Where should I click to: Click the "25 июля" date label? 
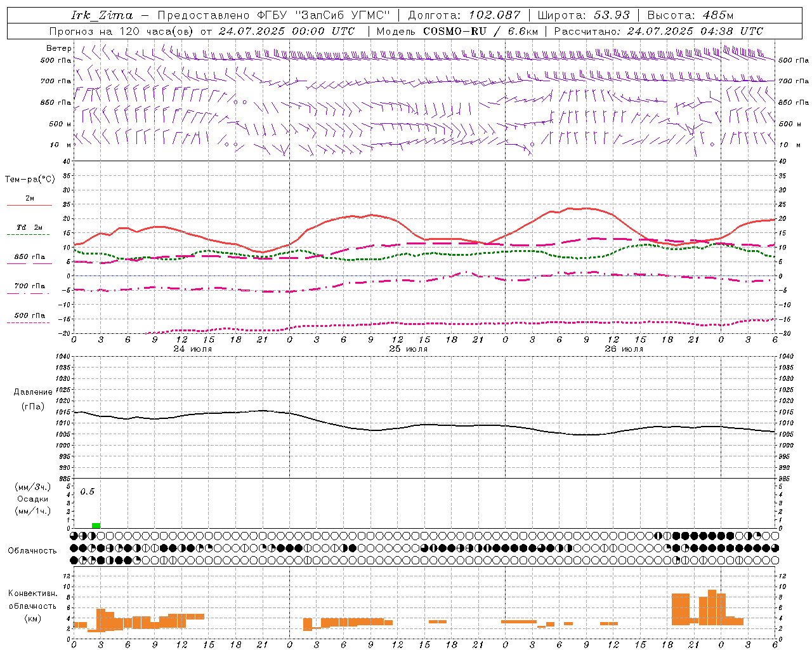pyautogui.click(x=409, y=349)
